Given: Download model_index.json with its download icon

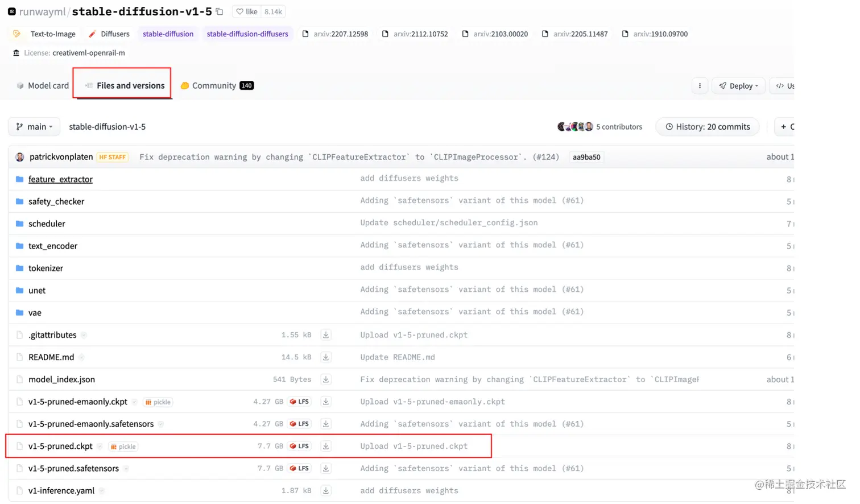Looking at the screenshot, I should 326,379.
